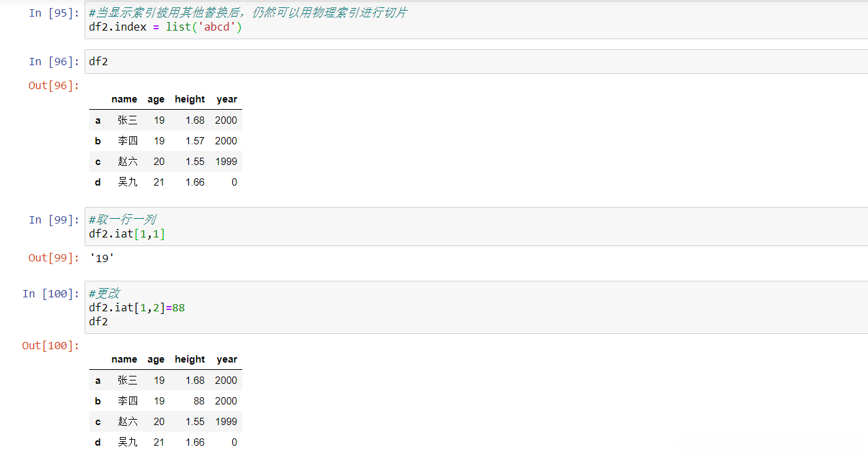Click the Out[100] output prompt
868x459 pixels.
[51, 346]
